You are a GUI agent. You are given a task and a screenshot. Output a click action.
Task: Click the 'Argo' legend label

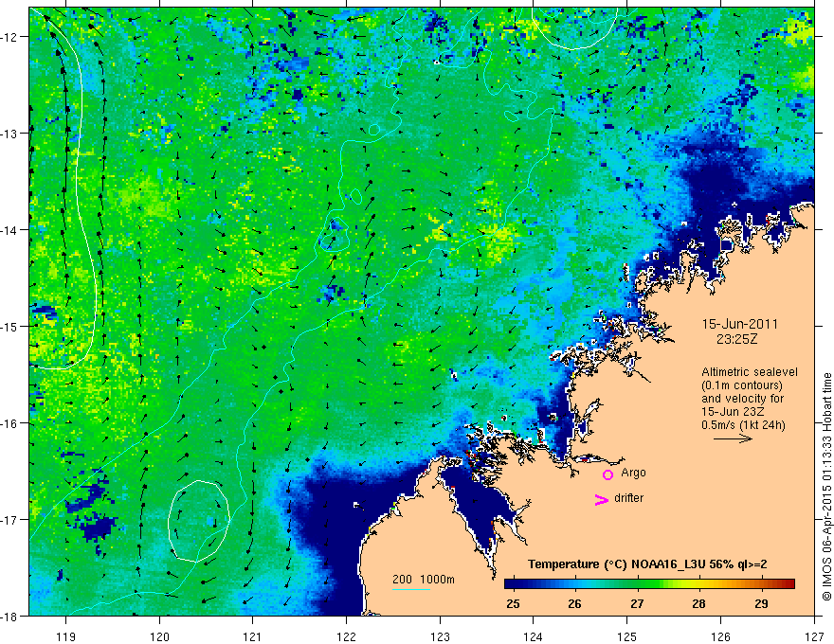633,473
